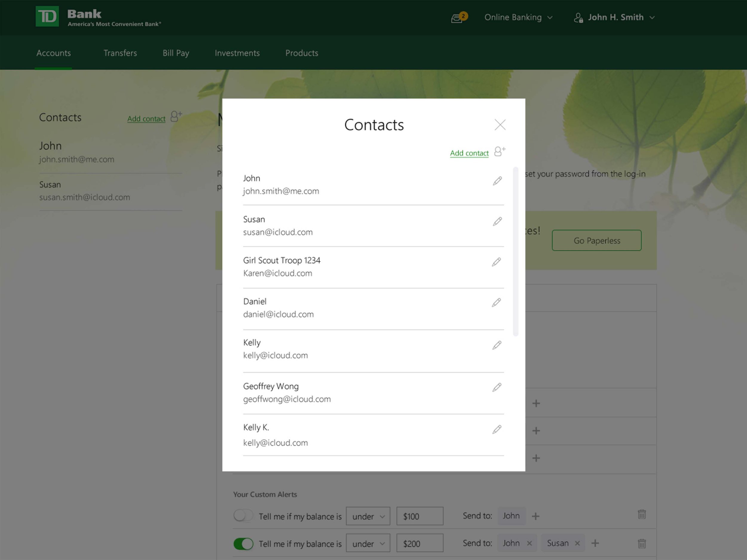Open the Transfers tab

(120, 53)
